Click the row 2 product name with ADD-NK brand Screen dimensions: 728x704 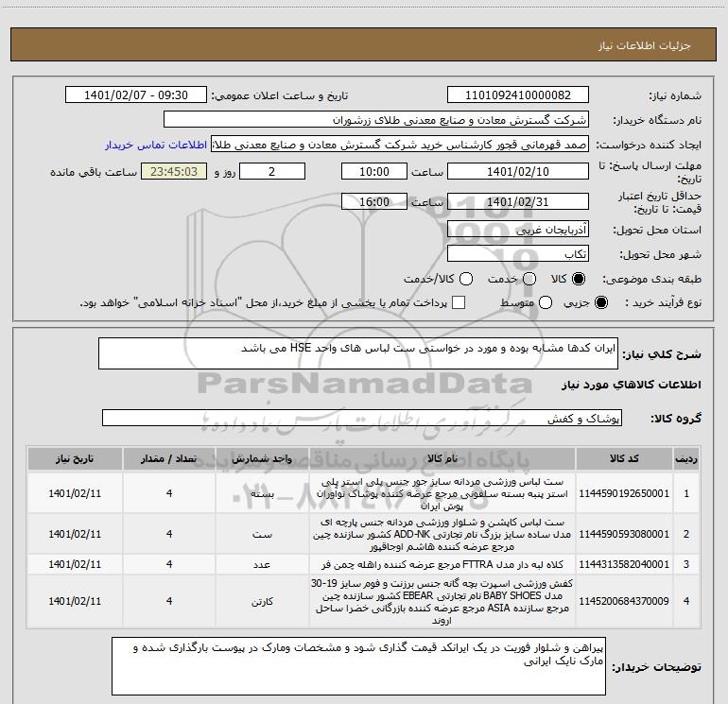(x=442, y=534)
